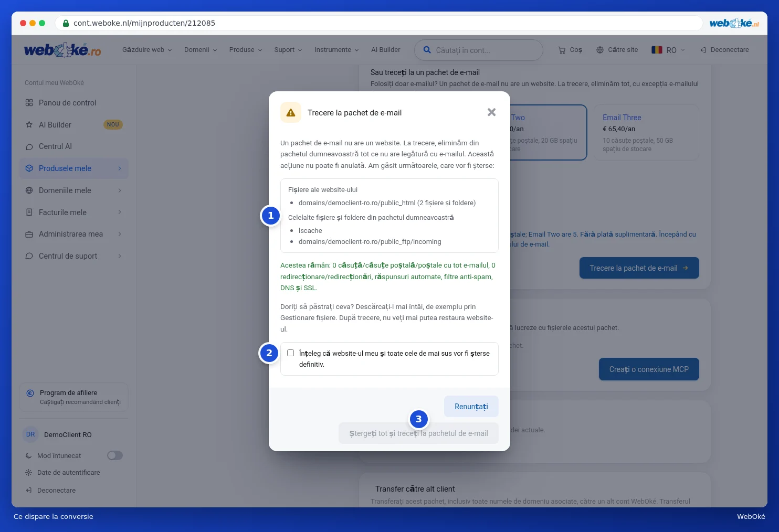This screenshot has height=532, width=779.
Task: Expand the Suport dropdown
Action: tap(288, 50)
